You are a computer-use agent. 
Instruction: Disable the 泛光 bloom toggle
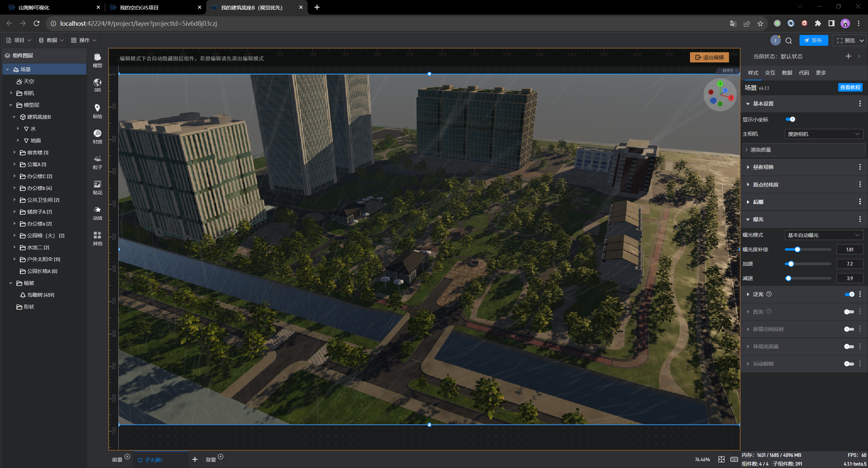click(849, 294)
